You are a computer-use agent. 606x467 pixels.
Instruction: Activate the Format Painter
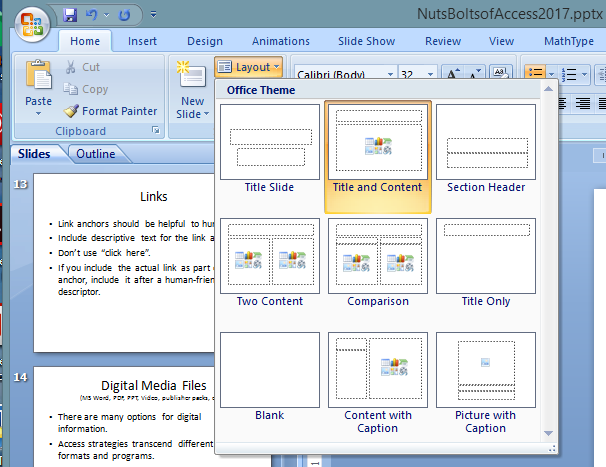(111, 111)
